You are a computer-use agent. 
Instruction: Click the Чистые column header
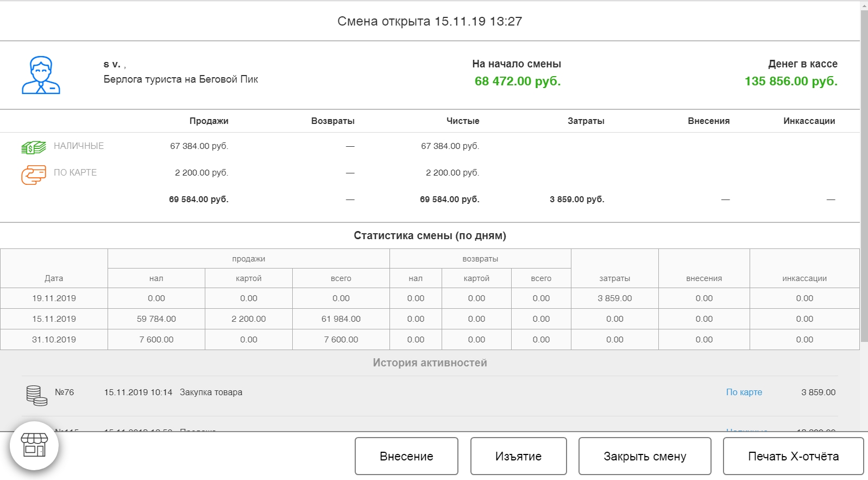coord(463,121)
